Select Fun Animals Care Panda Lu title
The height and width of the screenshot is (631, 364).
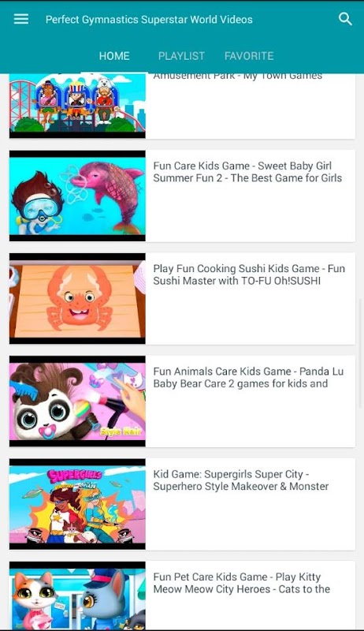click(x=248, y=378)
